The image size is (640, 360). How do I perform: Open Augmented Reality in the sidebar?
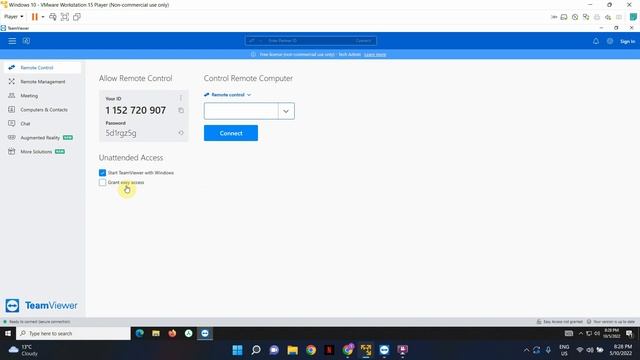pyautogui.click(x=42, y=138)
